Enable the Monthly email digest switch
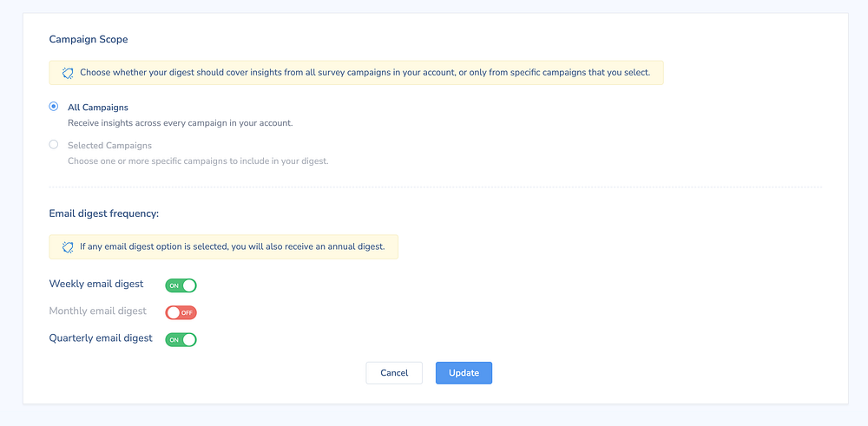The image size is (868, 426). [181, 312]
